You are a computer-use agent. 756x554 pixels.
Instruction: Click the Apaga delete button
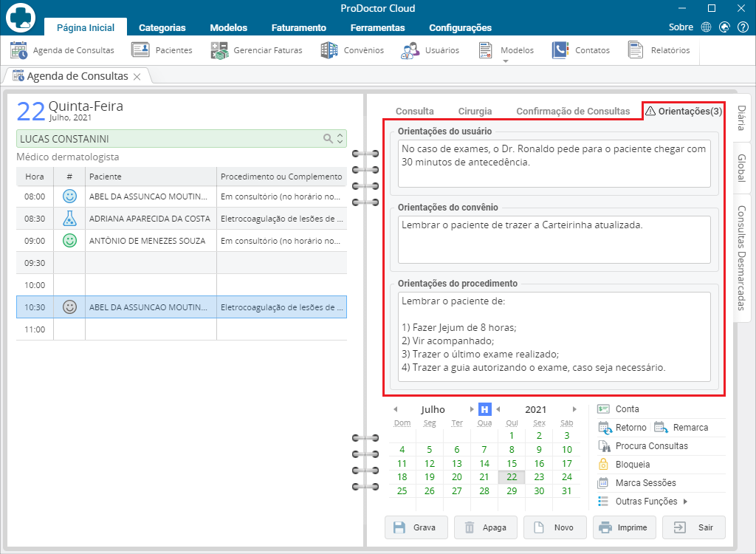click(x=486, y=527)
